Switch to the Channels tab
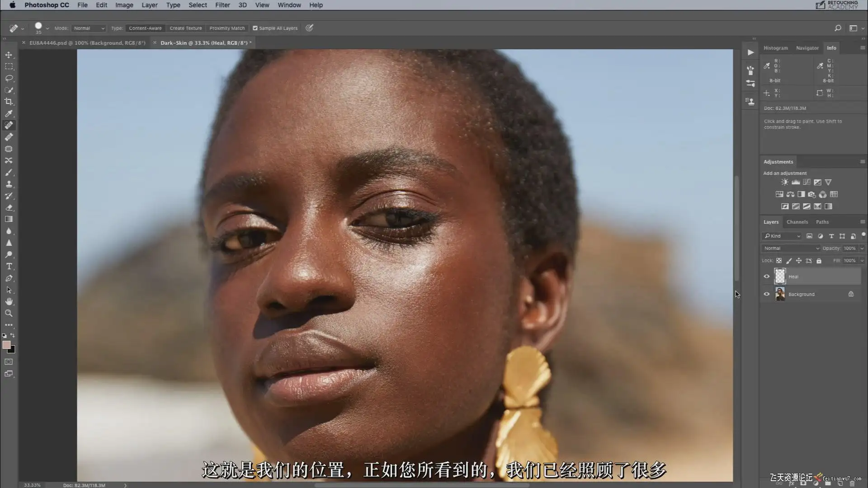Viewport: 868px width, 488px height. pyautogui.click(x=797, y=222)
